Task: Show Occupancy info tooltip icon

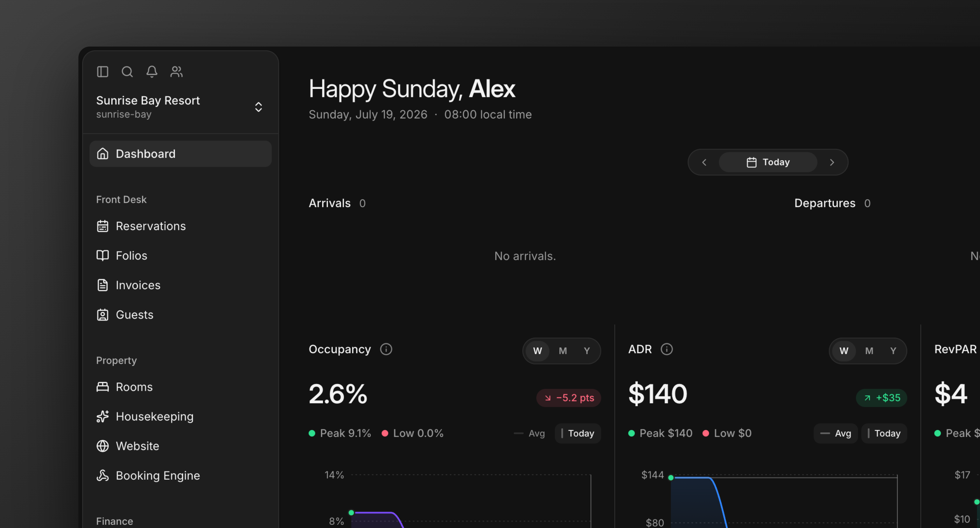Action: [x=386, y=349]
